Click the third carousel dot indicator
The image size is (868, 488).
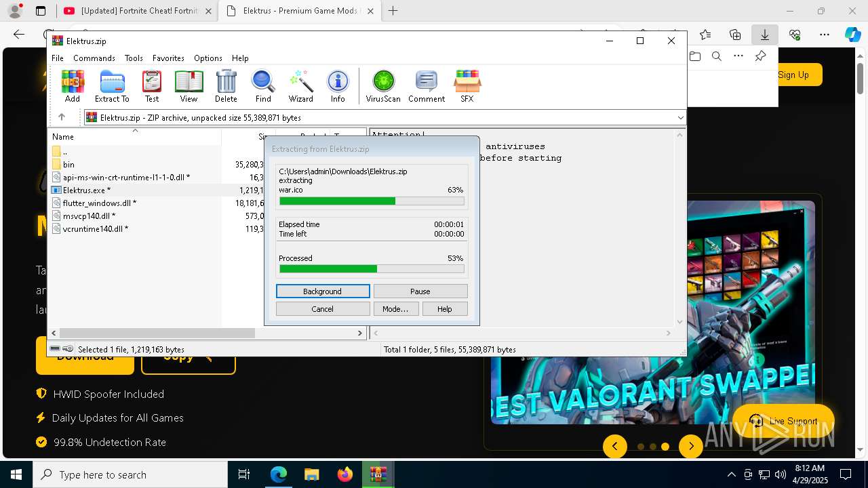tap(665, 447)
